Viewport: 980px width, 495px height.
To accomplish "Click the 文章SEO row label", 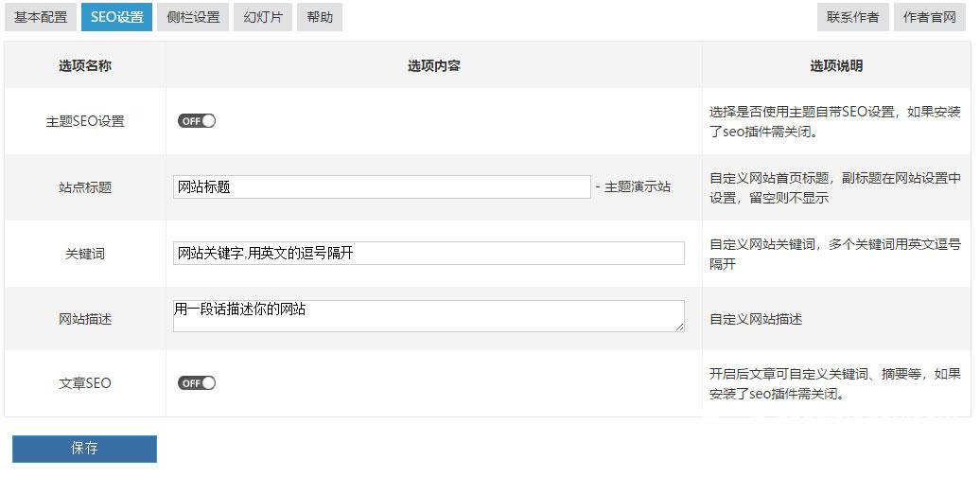I will (x=85, y=383).
